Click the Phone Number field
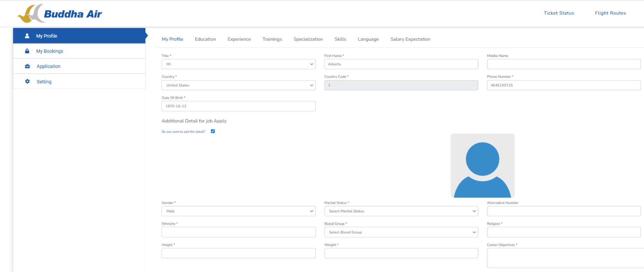This screenshot has height=272, width=644. [564, 85]
